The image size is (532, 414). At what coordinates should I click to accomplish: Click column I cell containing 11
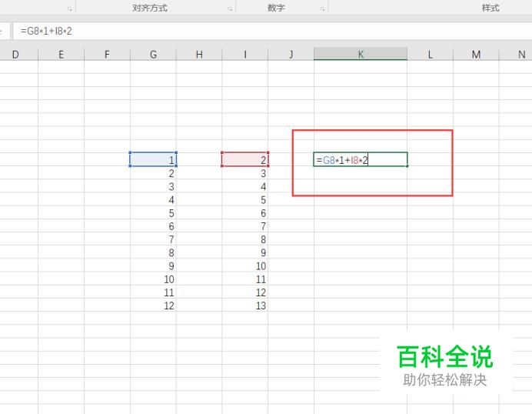(x=245, y=279)
